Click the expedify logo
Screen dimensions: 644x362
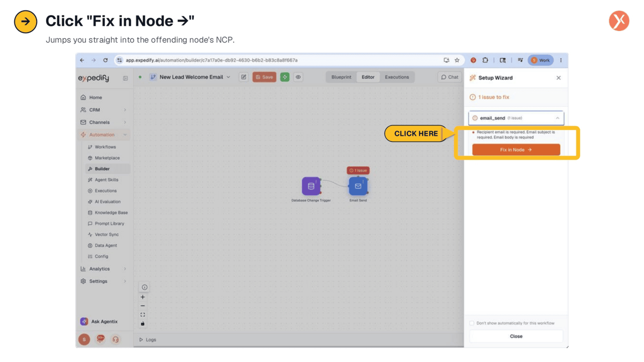[x=93, y=78]
